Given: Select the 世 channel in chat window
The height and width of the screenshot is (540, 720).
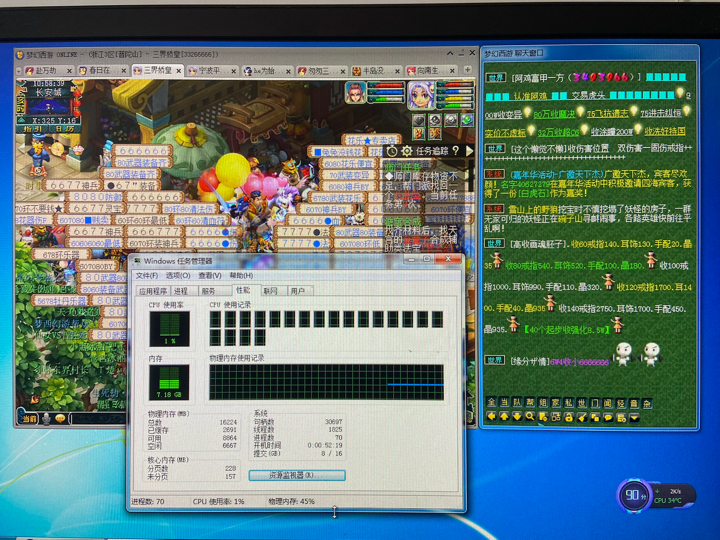Looking at the screenshot, I should [582, 403].
